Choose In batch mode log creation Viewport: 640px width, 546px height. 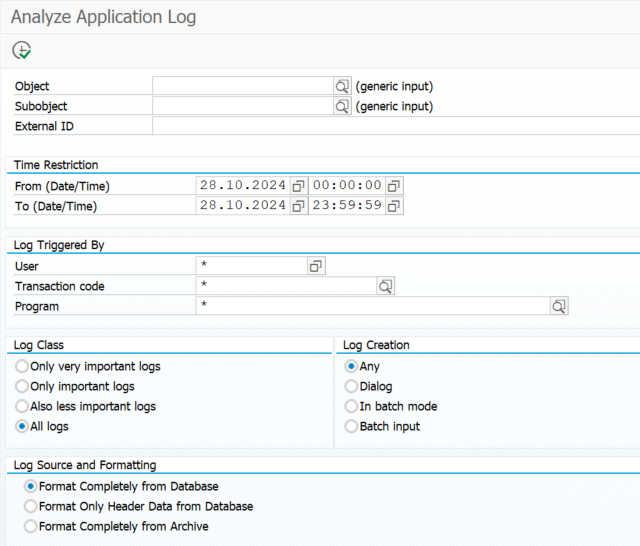point(351,407)
